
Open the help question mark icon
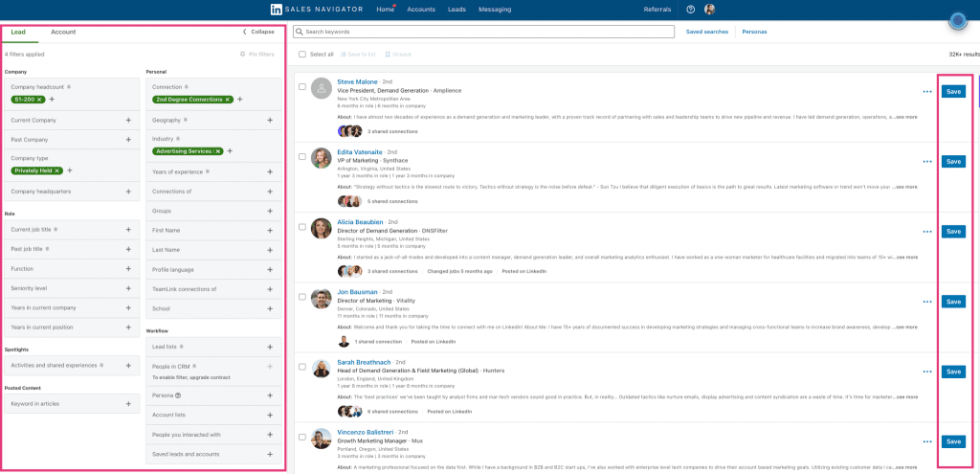(691, 10)
